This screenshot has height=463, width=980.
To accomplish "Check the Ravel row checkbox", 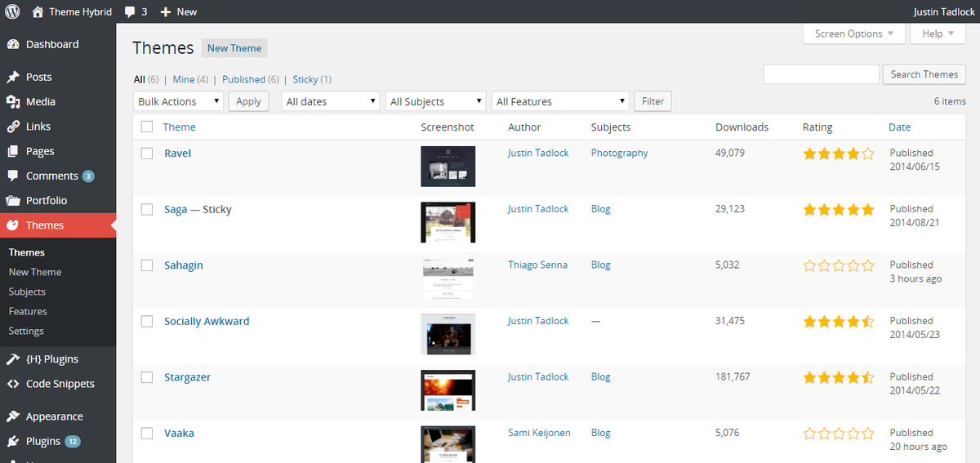I will click(x=147, y=153).
